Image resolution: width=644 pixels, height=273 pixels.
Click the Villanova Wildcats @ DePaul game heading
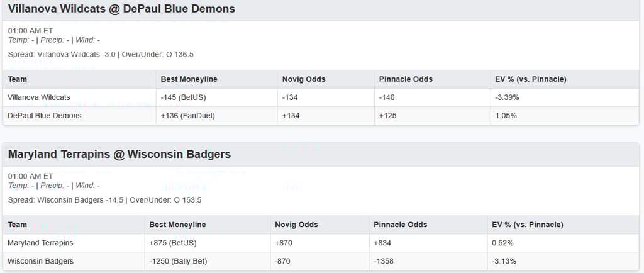pyautogui.click(x=121, y=9)
